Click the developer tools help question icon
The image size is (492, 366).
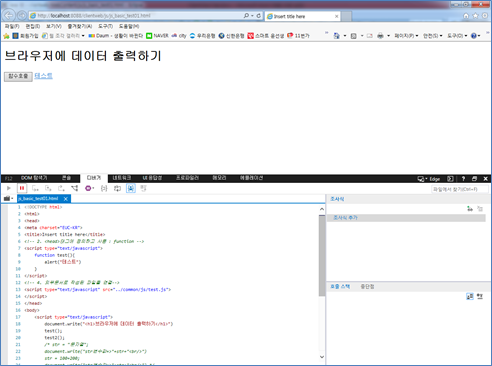[463, 179]
